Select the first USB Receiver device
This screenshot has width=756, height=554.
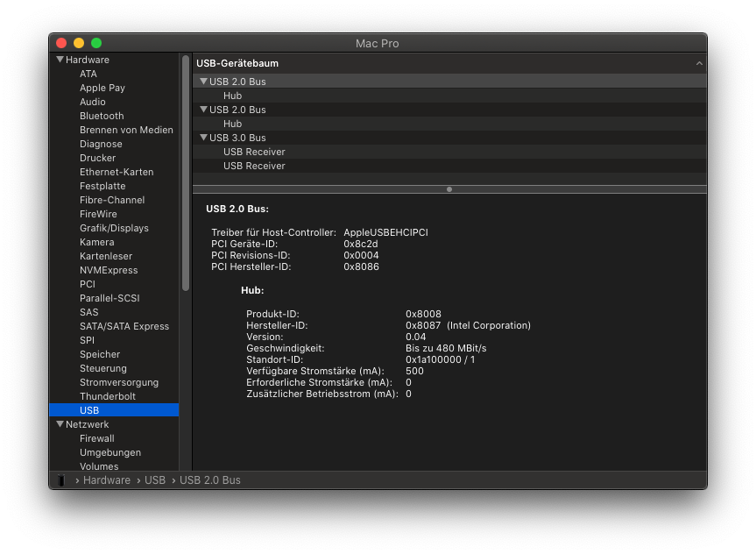point(254,152)
